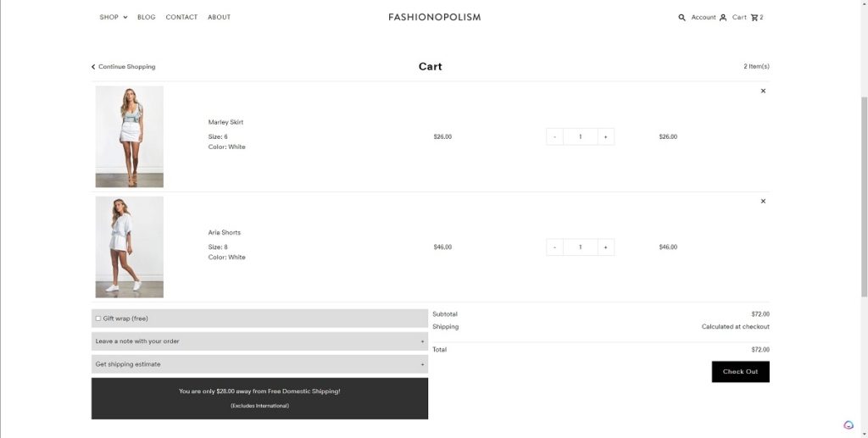Expand Leave a note with your order

(259, 341)
